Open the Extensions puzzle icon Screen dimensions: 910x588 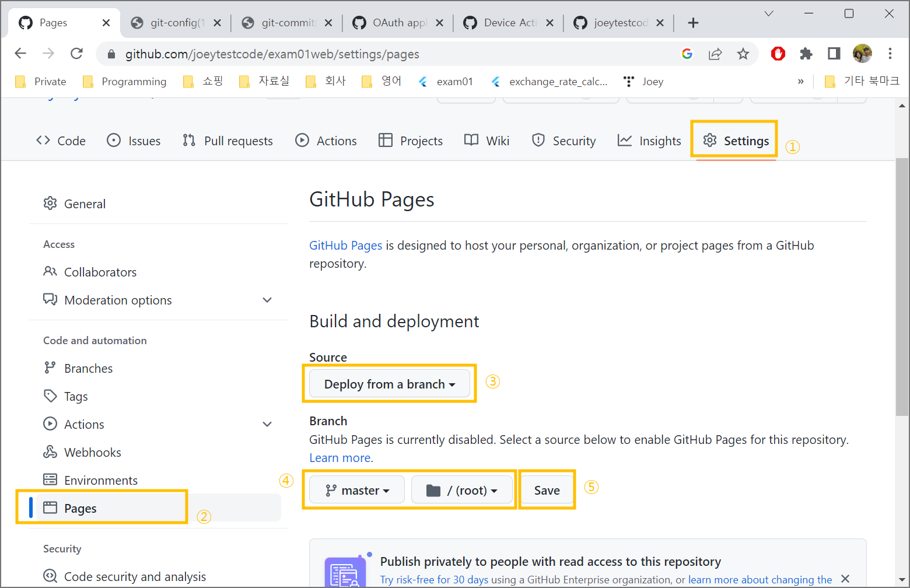806,54
